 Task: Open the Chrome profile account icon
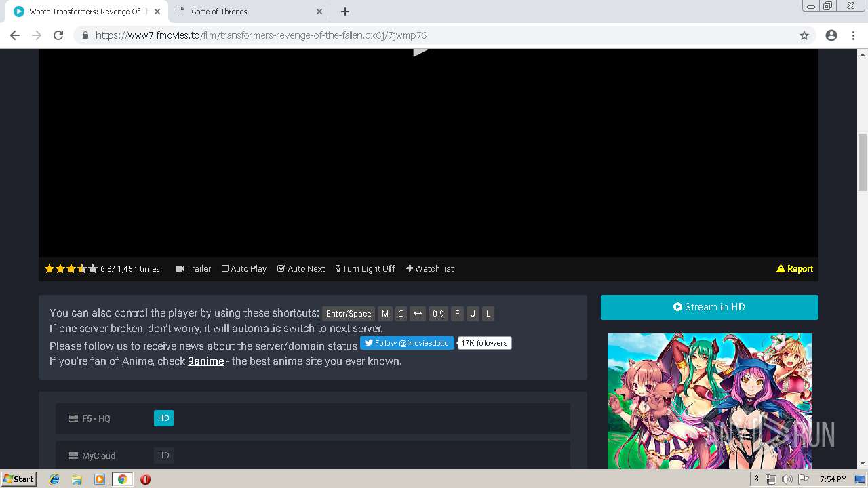pyautogui.click(x=831, y=35)
